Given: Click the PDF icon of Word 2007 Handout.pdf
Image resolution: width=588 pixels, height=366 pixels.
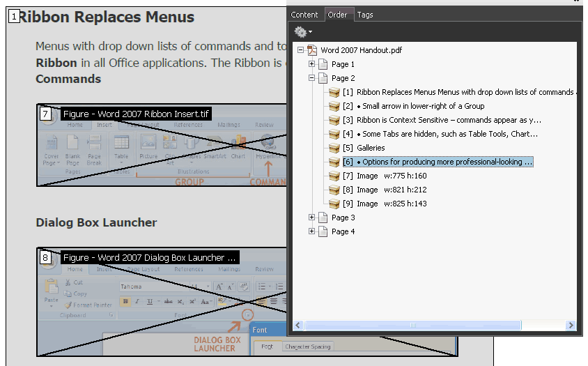Looking at the screenshot, I should pyautogui.click(x=312, y=50).
